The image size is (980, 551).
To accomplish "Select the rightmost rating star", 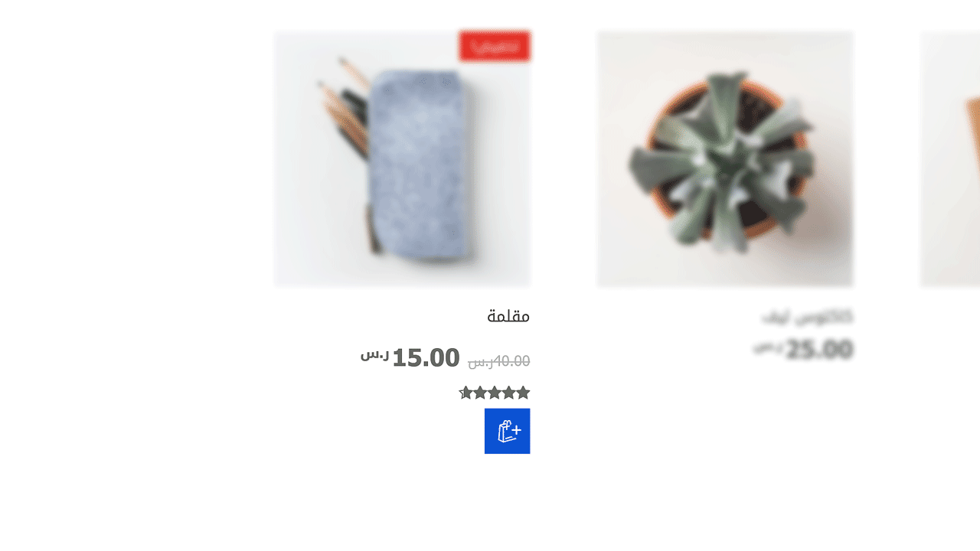I will 523,393.
